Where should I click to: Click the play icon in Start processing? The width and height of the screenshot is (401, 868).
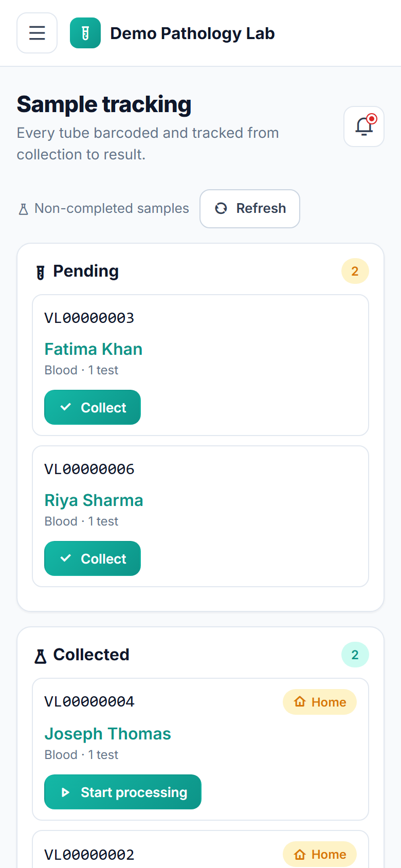(65, 792)
